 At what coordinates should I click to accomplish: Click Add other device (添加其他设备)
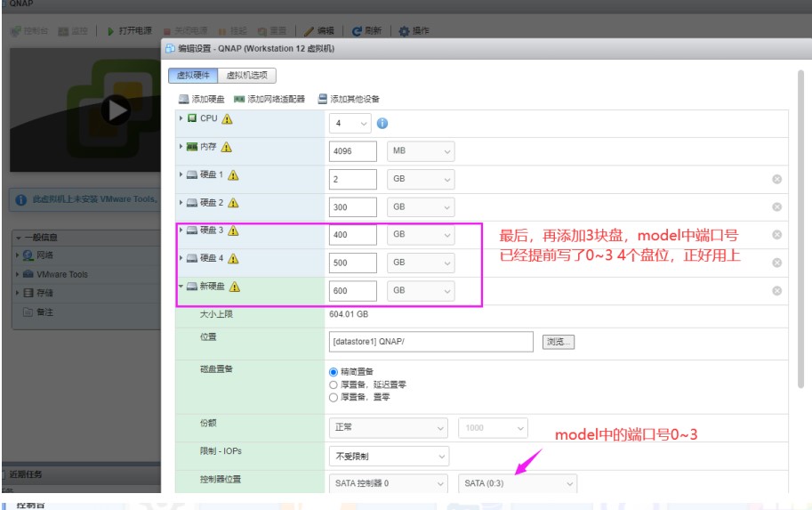pyautogui.click(x=349, y=99)
